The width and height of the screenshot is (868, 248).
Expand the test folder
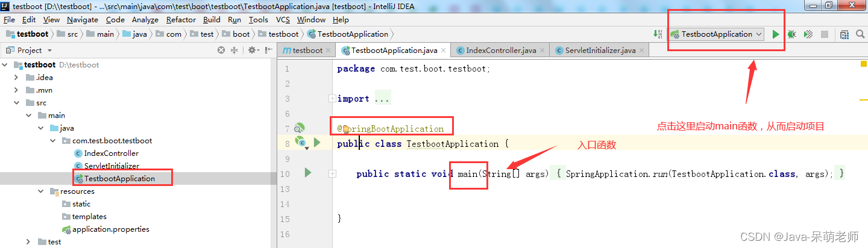(29, 241)
